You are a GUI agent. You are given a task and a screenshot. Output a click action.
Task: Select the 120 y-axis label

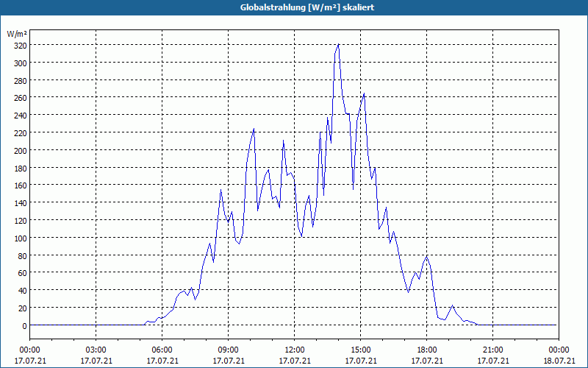[x=21, y=221]
